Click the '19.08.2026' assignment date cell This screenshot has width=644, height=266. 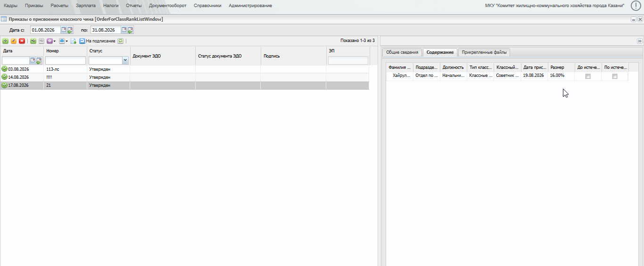click(x=534, y=75)
